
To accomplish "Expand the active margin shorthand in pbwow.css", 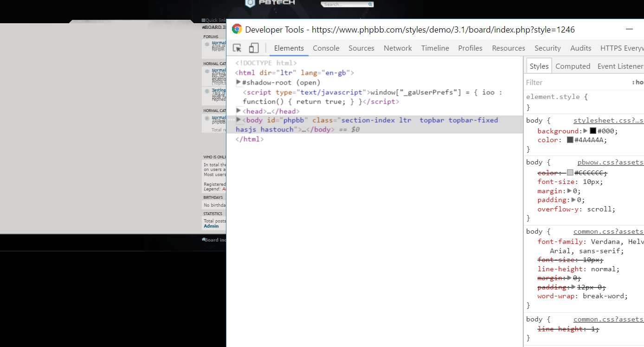I will (x=570, y=191).
